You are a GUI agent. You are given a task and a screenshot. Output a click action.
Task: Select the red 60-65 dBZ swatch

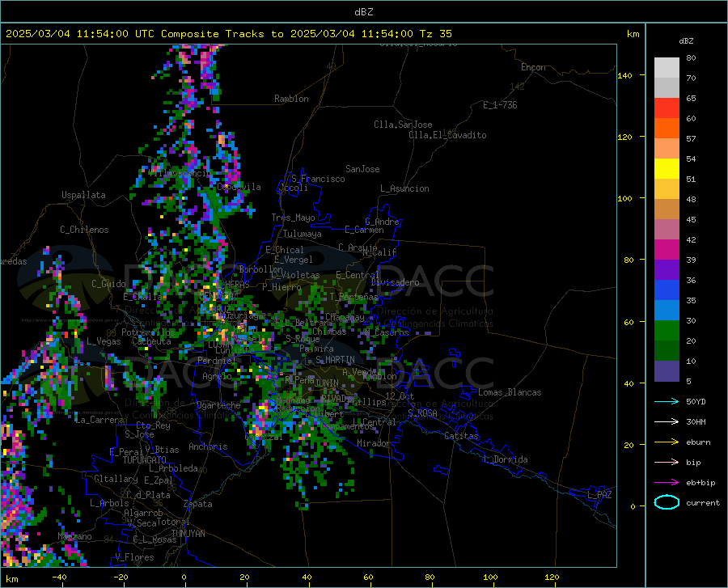(667, 108)
